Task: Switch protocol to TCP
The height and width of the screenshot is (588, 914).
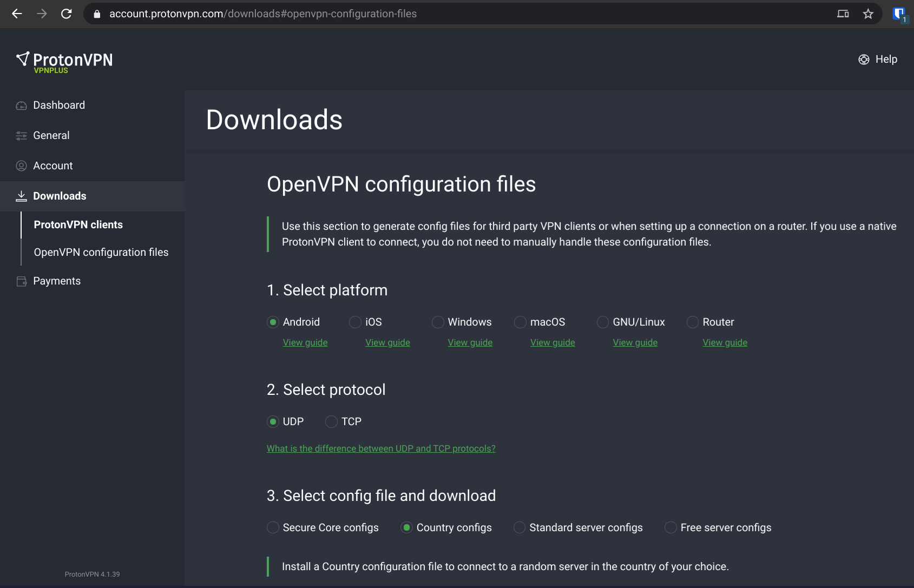Action: [332, 422]
